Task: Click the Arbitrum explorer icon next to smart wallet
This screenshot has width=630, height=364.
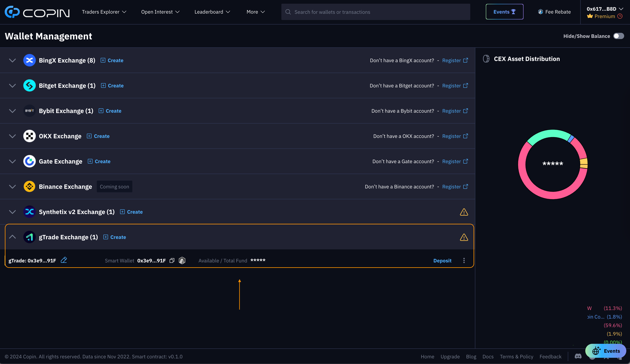Action: (182, 260)
